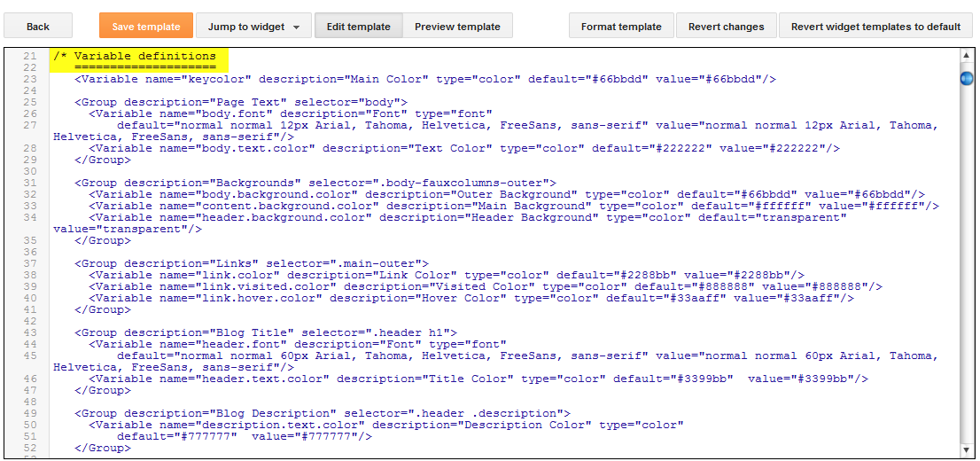The width and height of the screenshot is (980, 461).
Task: Switch to Edit template view
Action: tap(359, 27)
